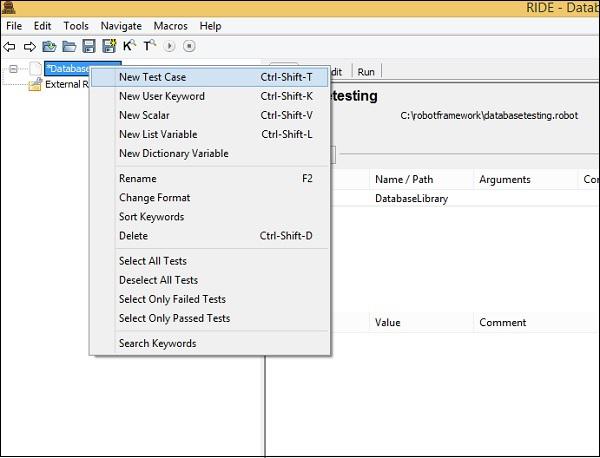The width and height of the screenshot is (600, 458).
Task: Switch to the Run tab
Action: click(366, 72)
